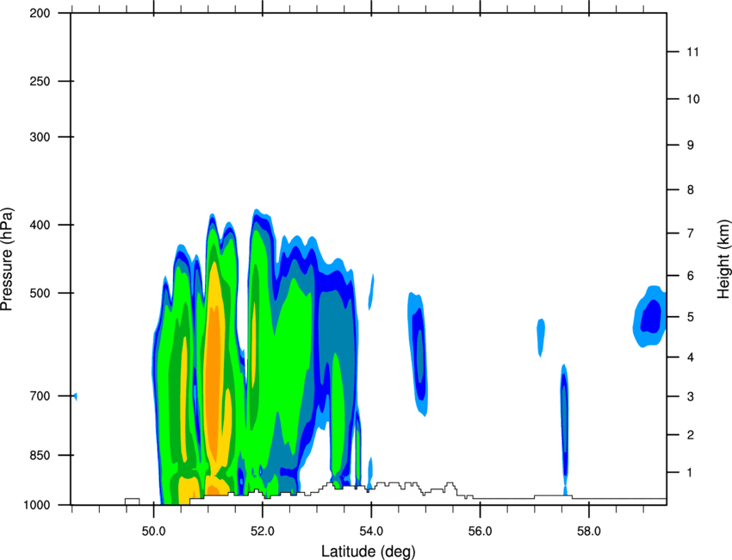The width and height of the screenshot is (732, 560).
Task: Pick the 10 km height label
Action: pos(692,99)
